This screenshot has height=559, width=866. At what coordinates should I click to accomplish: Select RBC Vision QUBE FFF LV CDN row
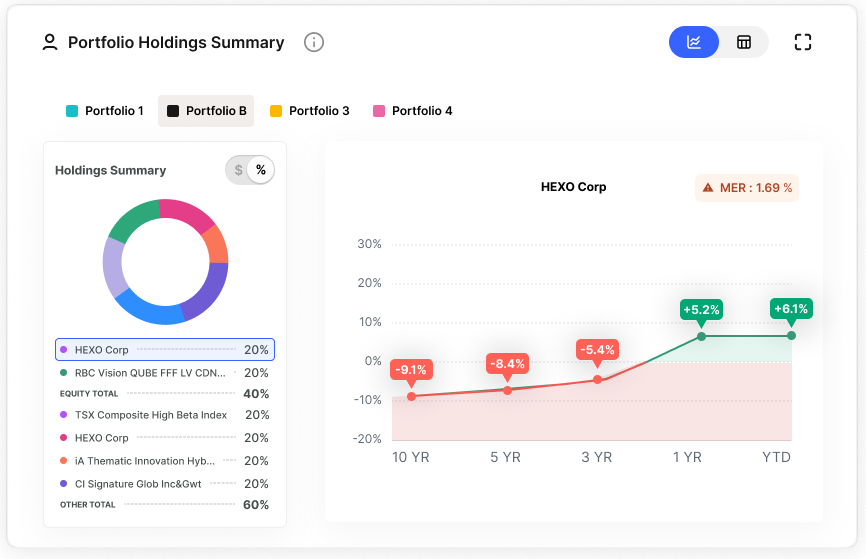165,373
